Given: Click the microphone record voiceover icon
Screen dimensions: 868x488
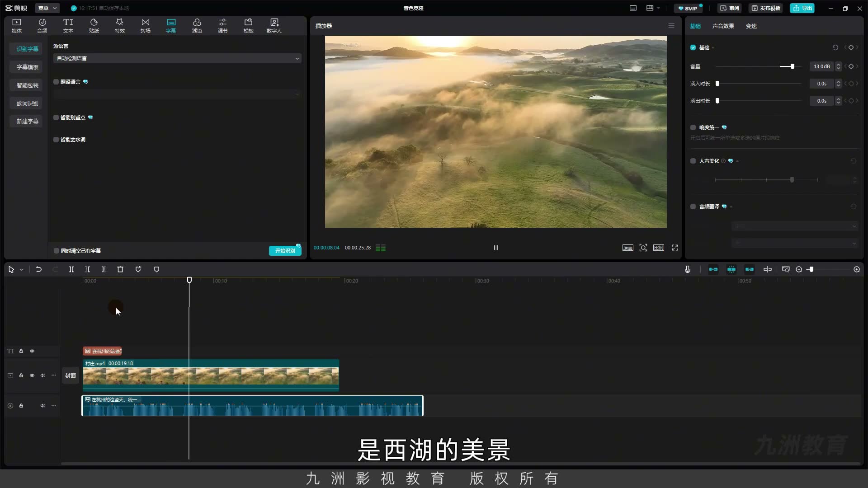Looking at the screenshot, I should click(x=688, y=269).
